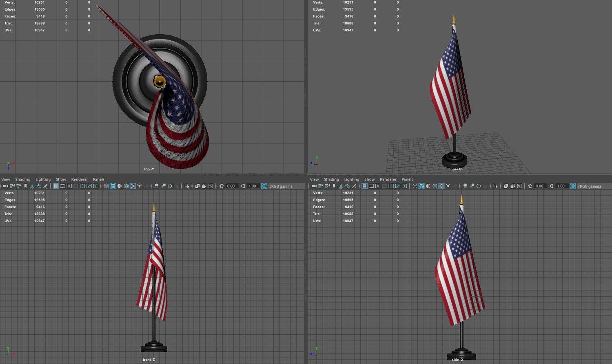The image size is (612, 364).
Task: Open sRGB gamma dropdown in side view toolbar
Action: (x=594, y=186)
